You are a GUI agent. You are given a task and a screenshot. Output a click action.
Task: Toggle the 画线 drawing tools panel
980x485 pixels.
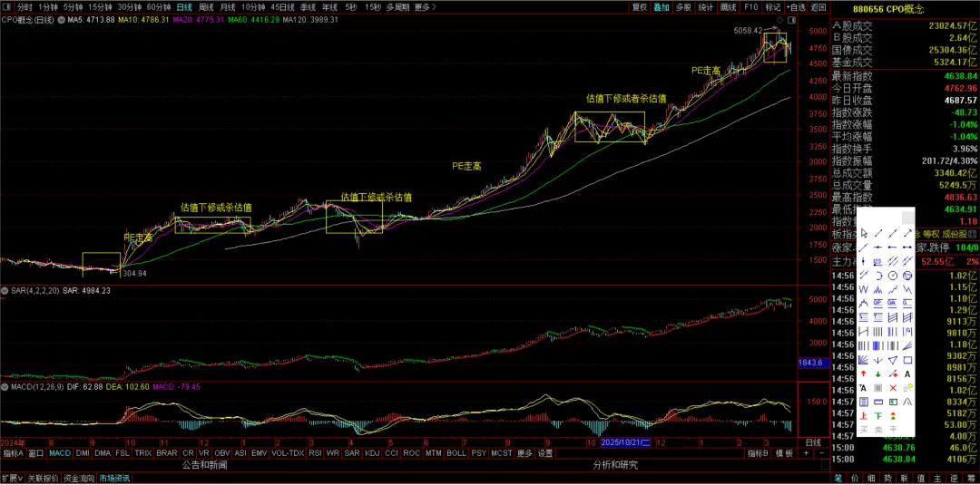(x=728, y=7)
